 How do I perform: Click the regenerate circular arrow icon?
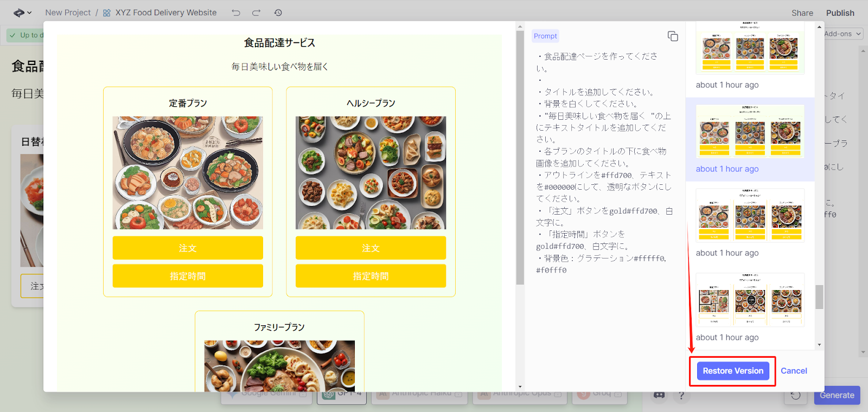coord(795,395)
